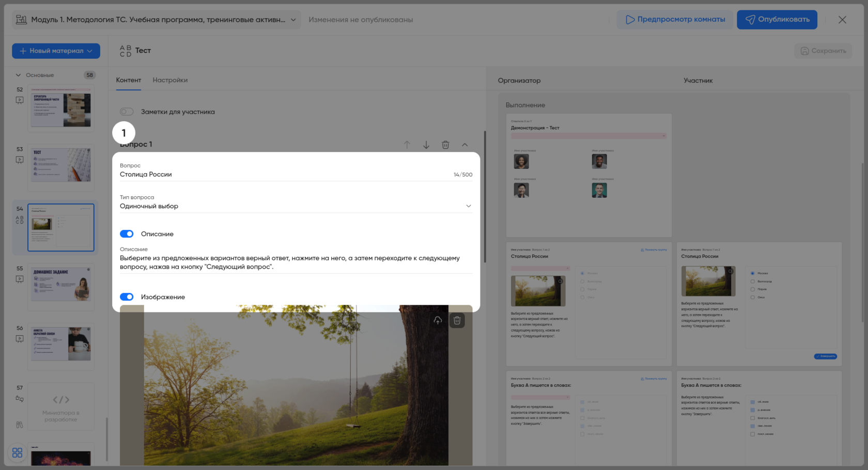Viewport: 868px width, 470px height.
Task: Remove the image using its trash icon
Action: click(x=457, y=321)
